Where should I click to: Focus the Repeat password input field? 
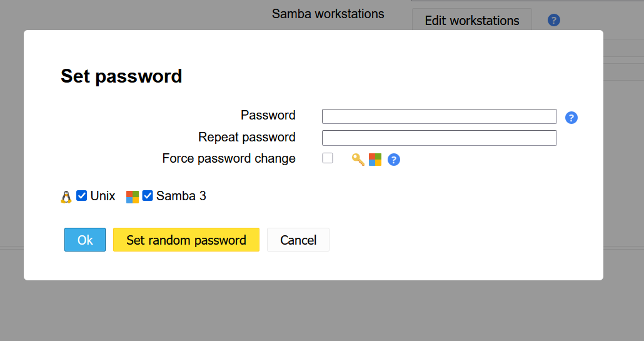click(440, 138)
